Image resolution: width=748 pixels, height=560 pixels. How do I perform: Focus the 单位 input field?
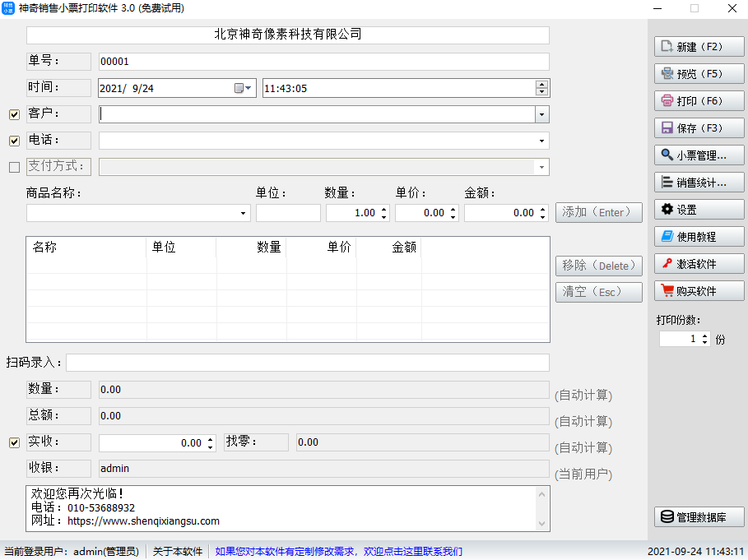click(x=288, y=213)
